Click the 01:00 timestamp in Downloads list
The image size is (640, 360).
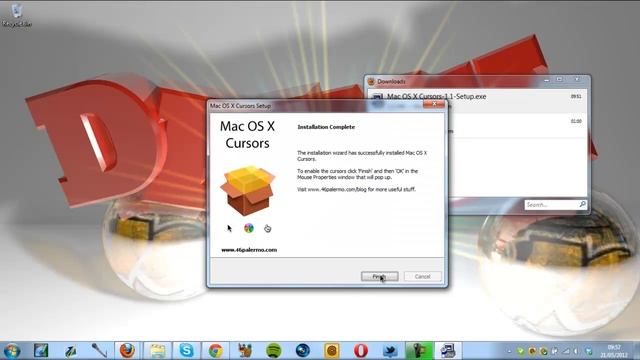(x=576, y=121)
